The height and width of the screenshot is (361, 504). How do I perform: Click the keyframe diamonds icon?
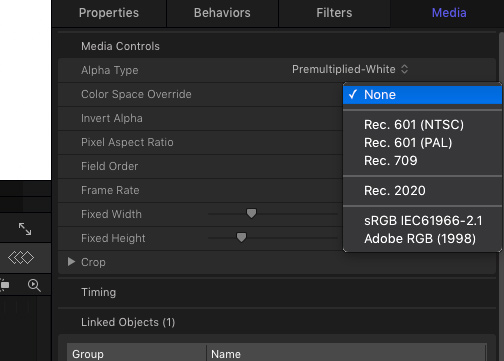click(21, 258)
